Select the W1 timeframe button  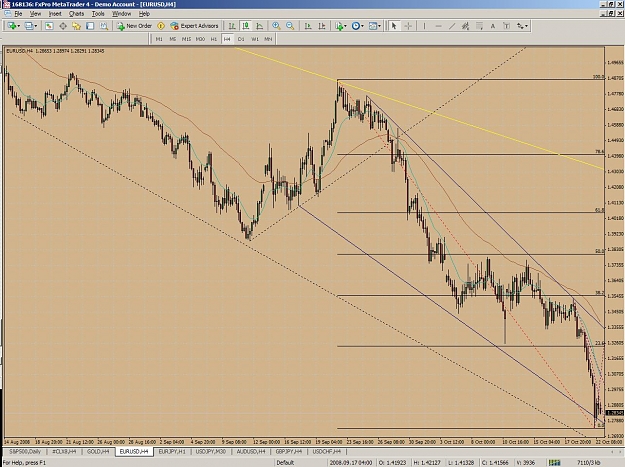[x=255, y=39]
